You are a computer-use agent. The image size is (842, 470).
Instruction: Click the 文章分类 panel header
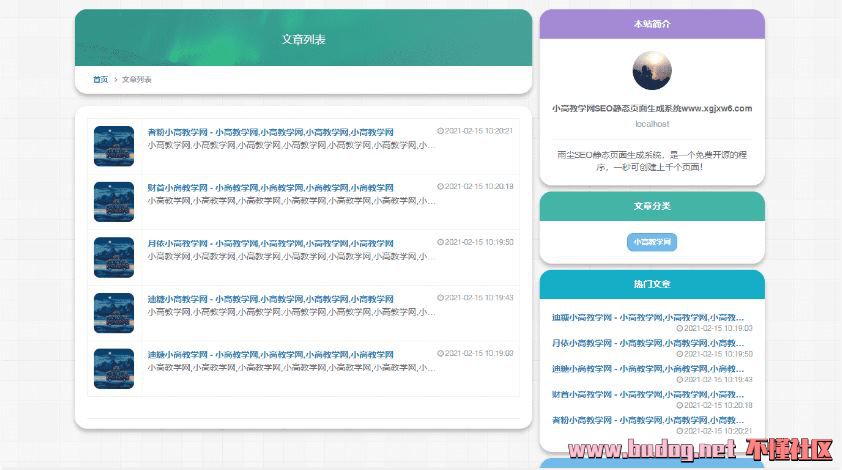652,206
